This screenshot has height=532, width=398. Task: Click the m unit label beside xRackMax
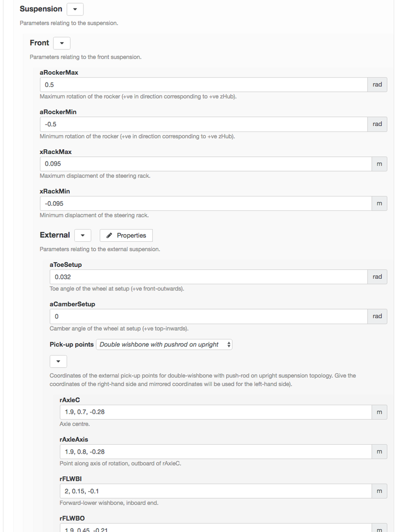379,164
